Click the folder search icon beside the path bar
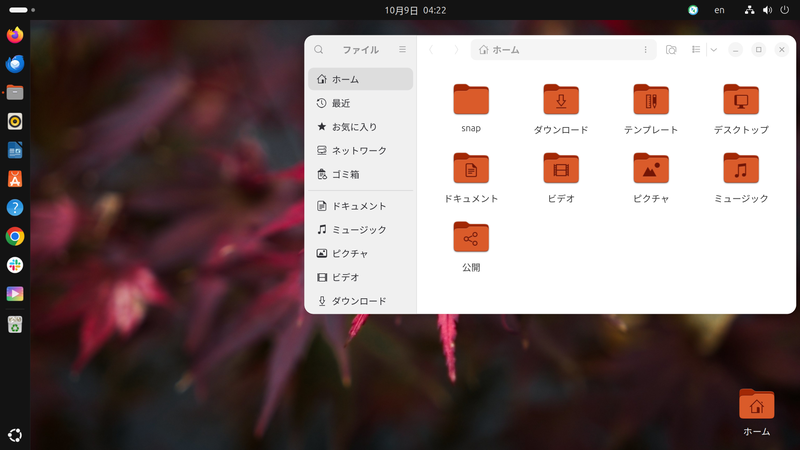 pos(671,49)
